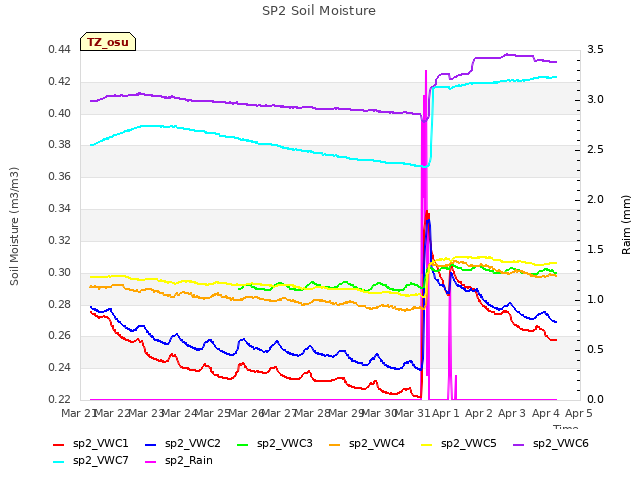The image size is (640, 480).
Task: Select the sp2_VWC6 legend label
Action: point(560,444)
